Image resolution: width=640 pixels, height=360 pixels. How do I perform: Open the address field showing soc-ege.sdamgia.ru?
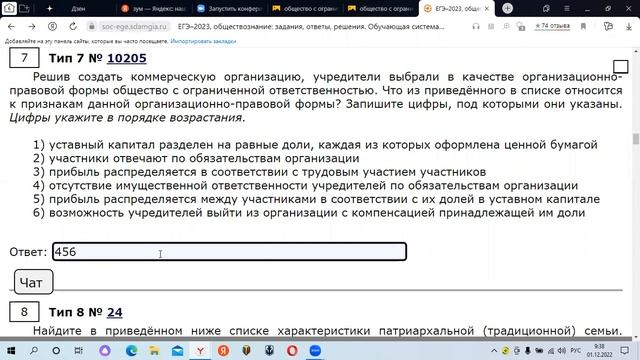point(134,27)
